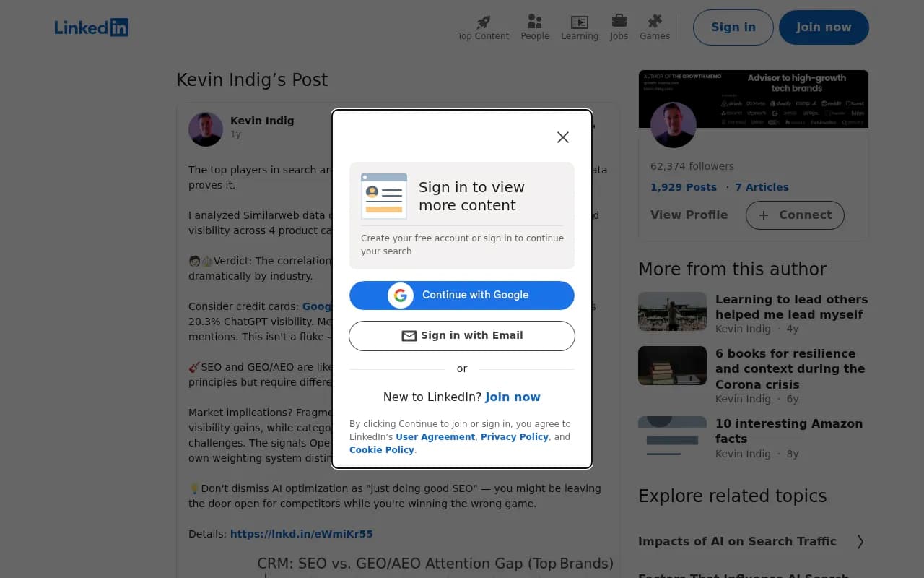Open Learning to lead others article
The width and height of the screenshot is (924, 578).
point(792,307)
